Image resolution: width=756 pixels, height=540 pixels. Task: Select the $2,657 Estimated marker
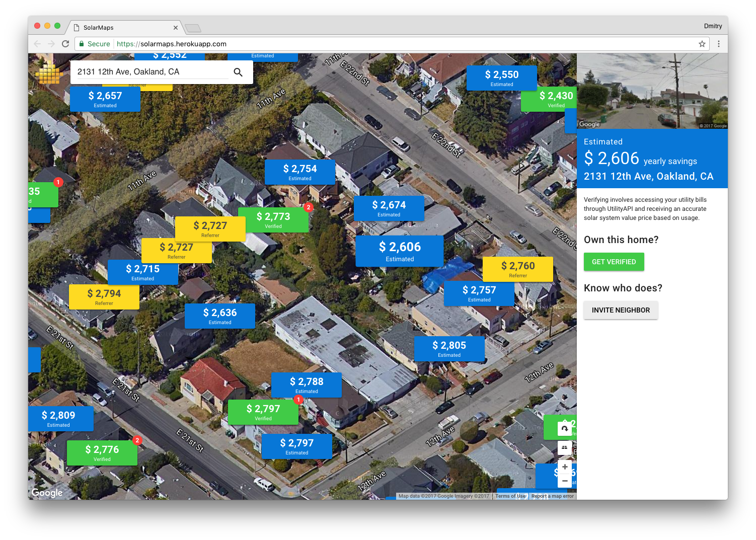point(105,99)
